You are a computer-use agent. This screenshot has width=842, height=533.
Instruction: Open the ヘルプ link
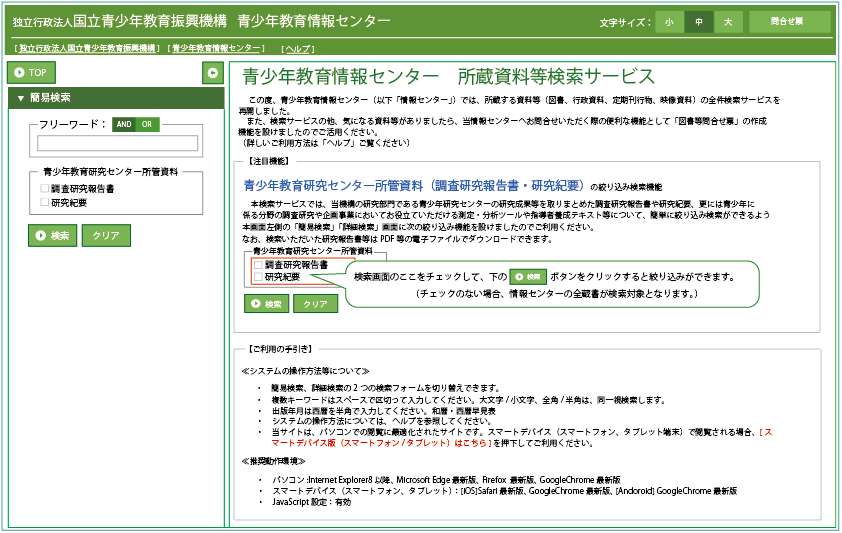(297, 49)
